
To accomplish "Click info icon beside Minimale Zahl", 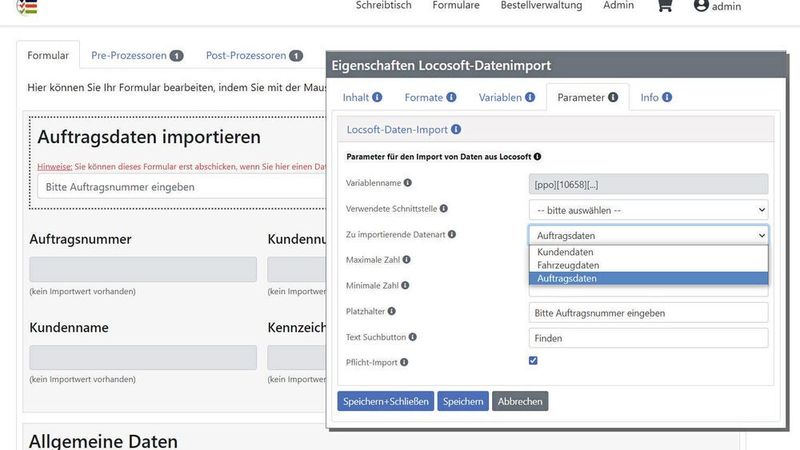I will point(405,285).
